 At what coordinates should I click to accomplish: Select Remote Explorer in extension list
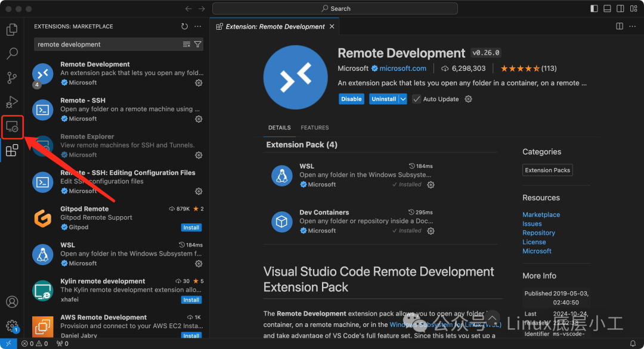117,145
